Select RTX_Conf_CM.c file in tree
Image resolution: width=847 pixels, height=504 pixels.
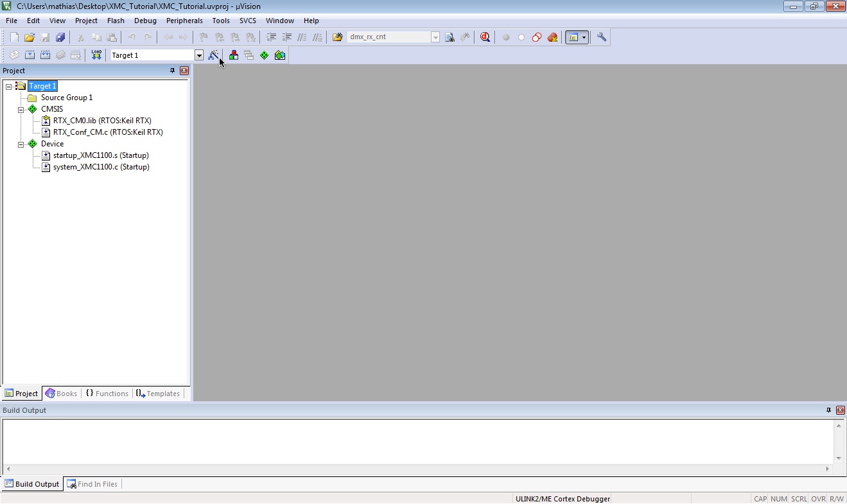click(108, 132)
